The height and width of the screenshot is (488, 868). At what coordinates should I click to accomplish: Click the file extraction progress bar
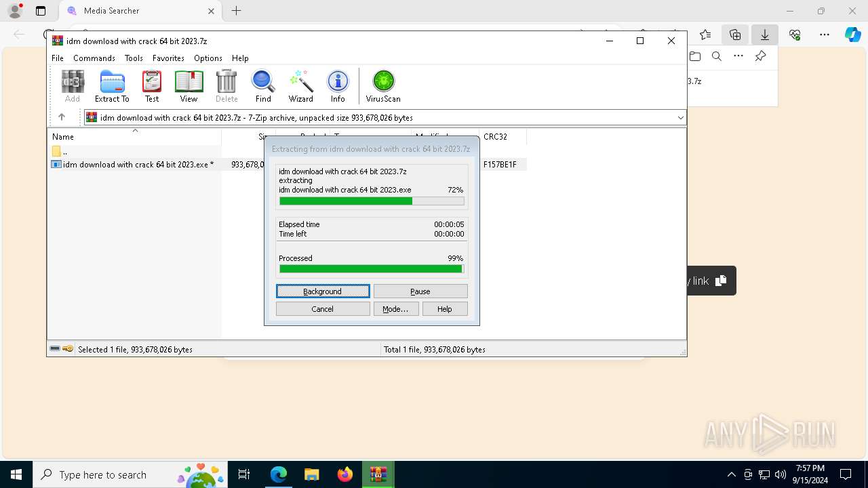(x=372, y=201)
